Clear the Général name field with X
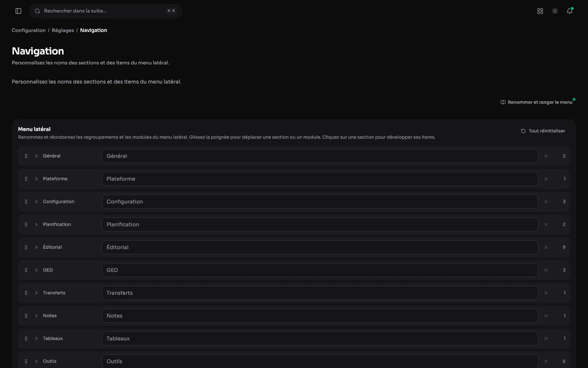588x368 pixels. [546, 156]
